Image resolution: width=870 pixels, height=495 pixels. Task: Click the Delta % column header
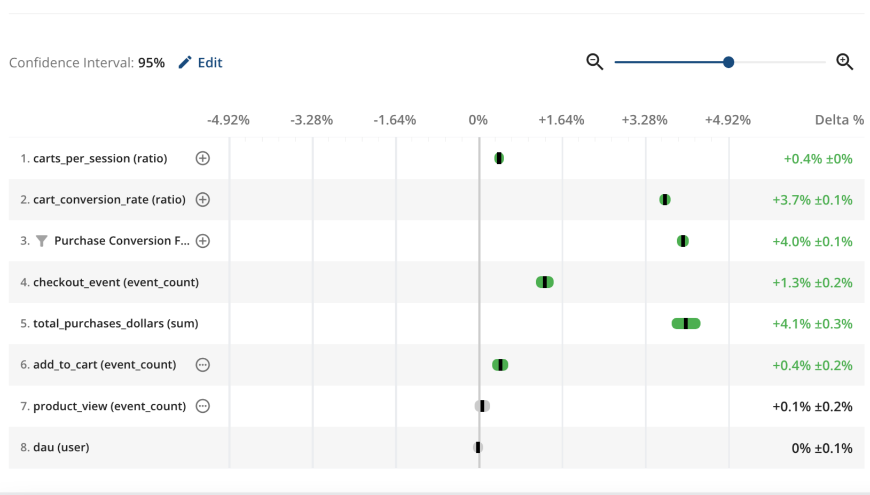(x=839, y=120)
